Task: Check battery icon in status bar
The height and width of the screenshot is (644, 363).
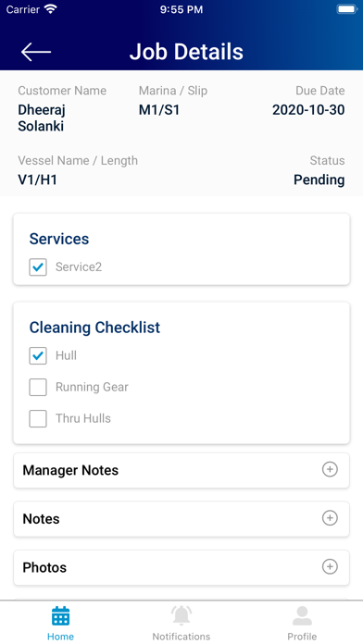Action: point(347,9)
